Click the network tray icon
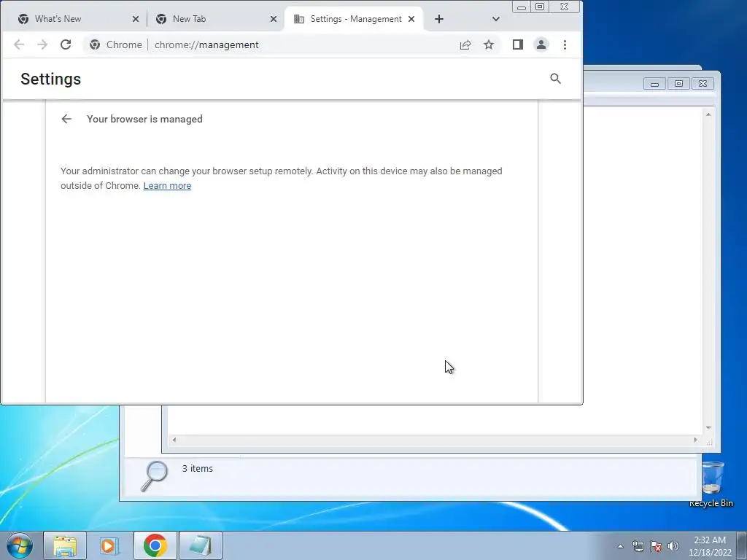 pyautogui.click(x=638, y=546)
